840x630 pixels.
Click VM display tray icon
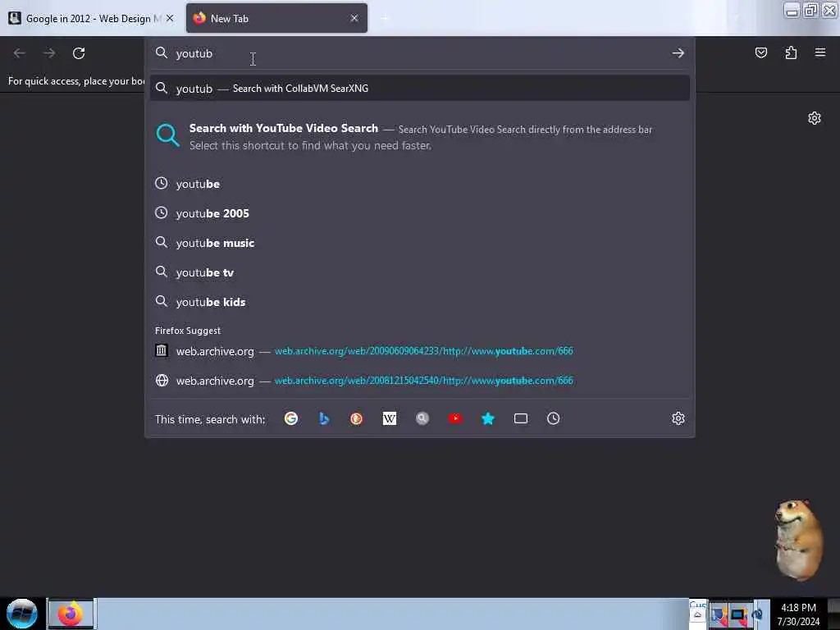[739, 614]
